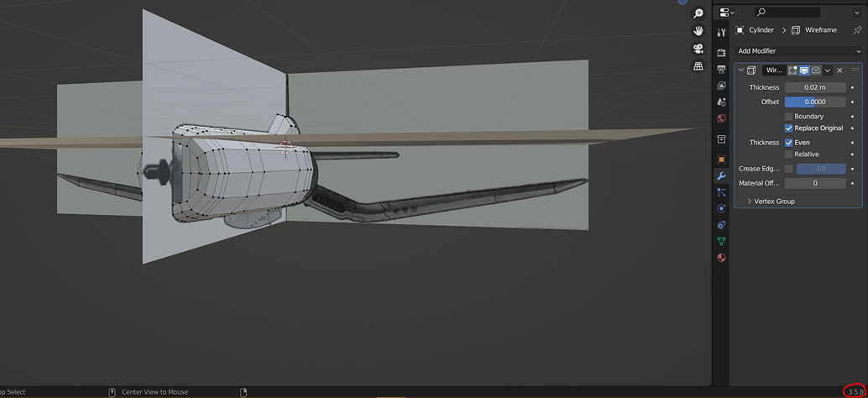Image resolution: width=868 pixels, height=398 pixels.
Task: Enable the Crease Edges checkbox
Action: (789, 168)
